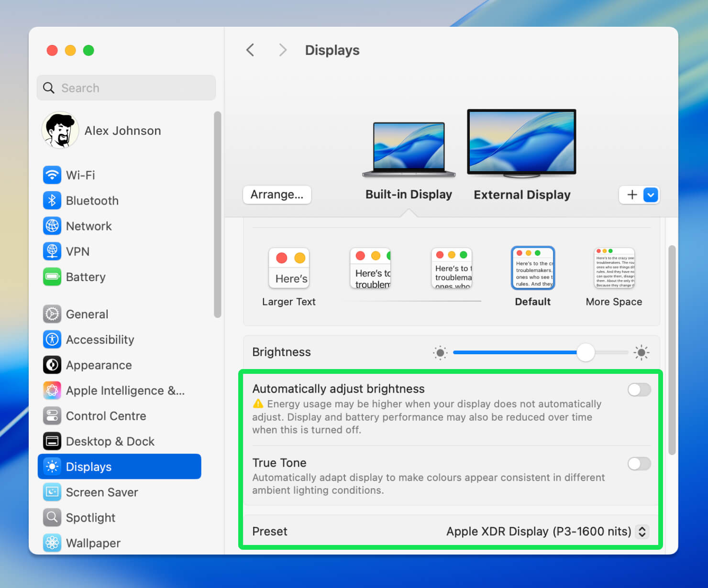
Task: Select External Display tab
Action: pyautogui.click(x=522, y=195)
